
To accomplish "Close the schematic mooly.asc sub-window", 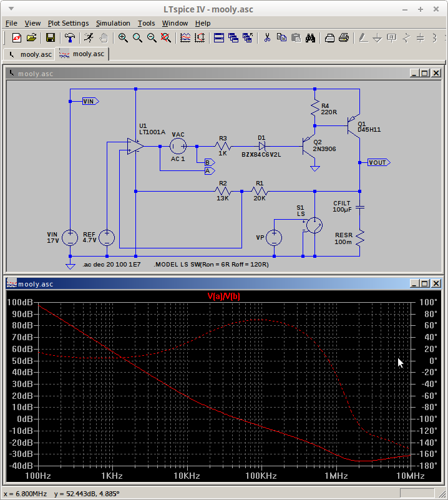I will coord(436,73).
